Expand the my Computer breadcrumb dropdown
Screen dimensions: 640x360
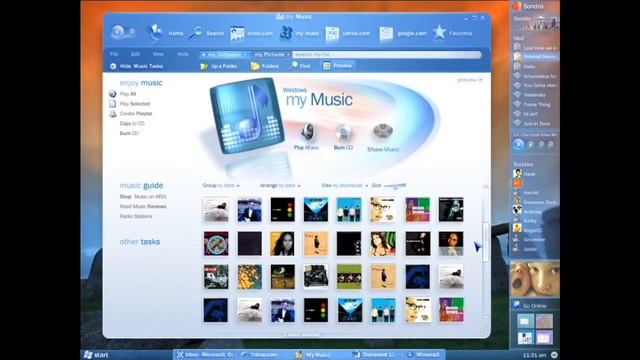coord(245,54)
